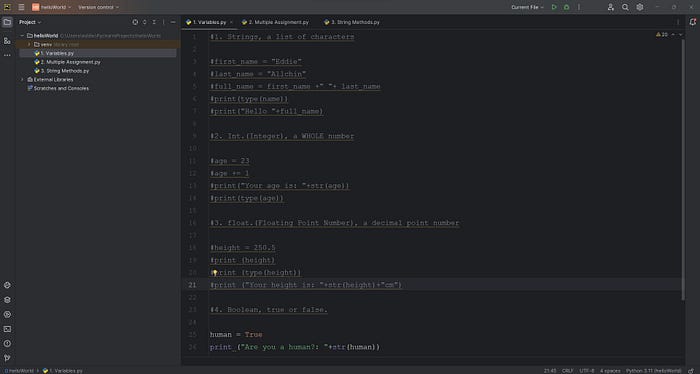Open Terminal tool window icon
The height and width of the screenshot is (374, 700).
pyautogui.click(x=7, y=329)
